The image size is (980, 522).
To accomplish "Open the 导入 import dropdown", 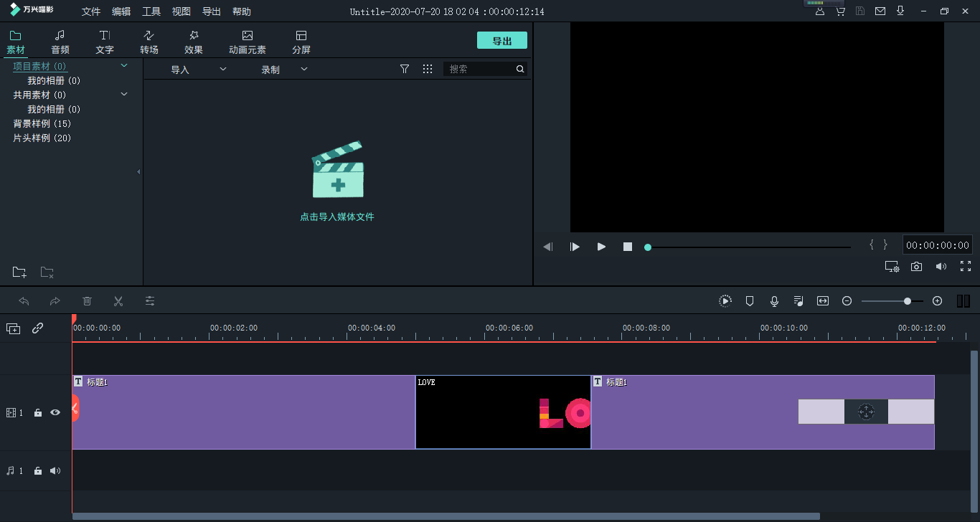I will [198, 70].
